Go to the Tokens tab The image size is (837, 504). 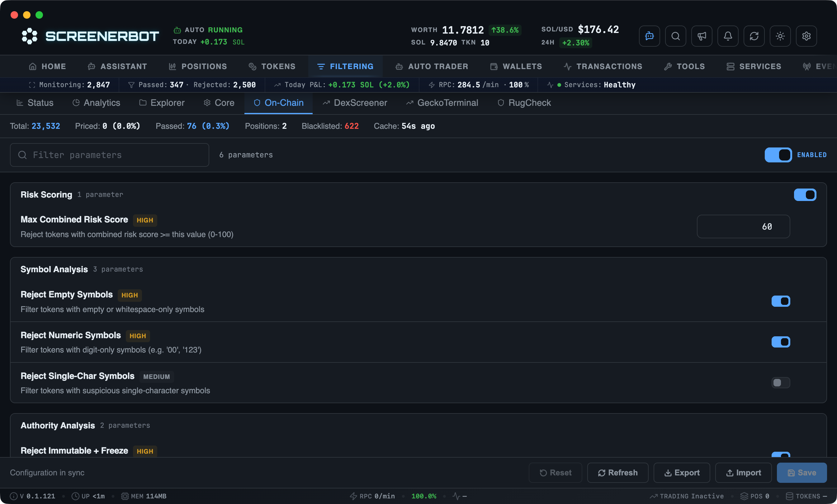[x=272, y=67]
